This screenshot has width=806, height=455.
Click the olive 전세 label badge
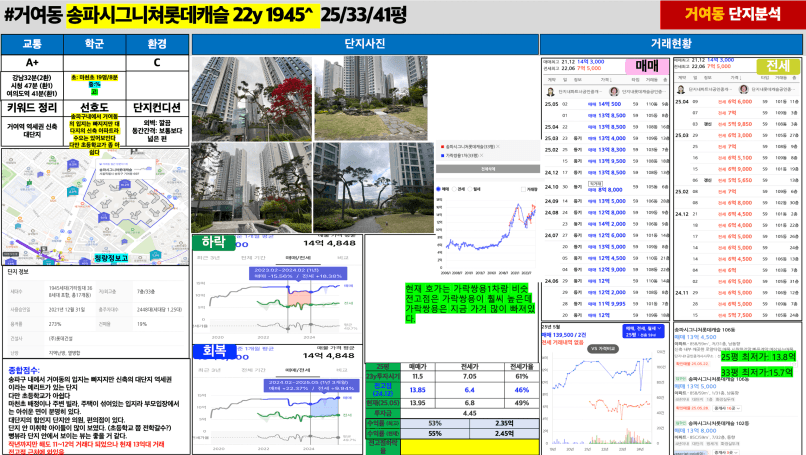pos(778,66)
